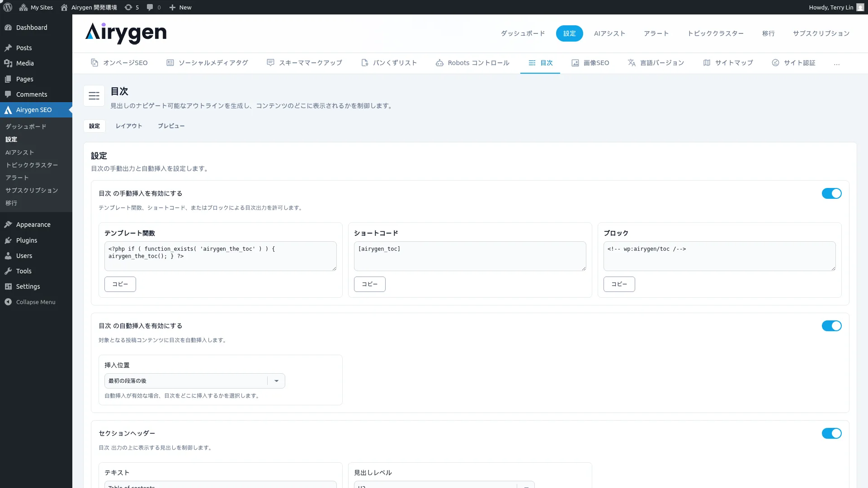Click the Posts pin icon
The width and height of the screenshot is (868, 488).
[x=8, y=48]
